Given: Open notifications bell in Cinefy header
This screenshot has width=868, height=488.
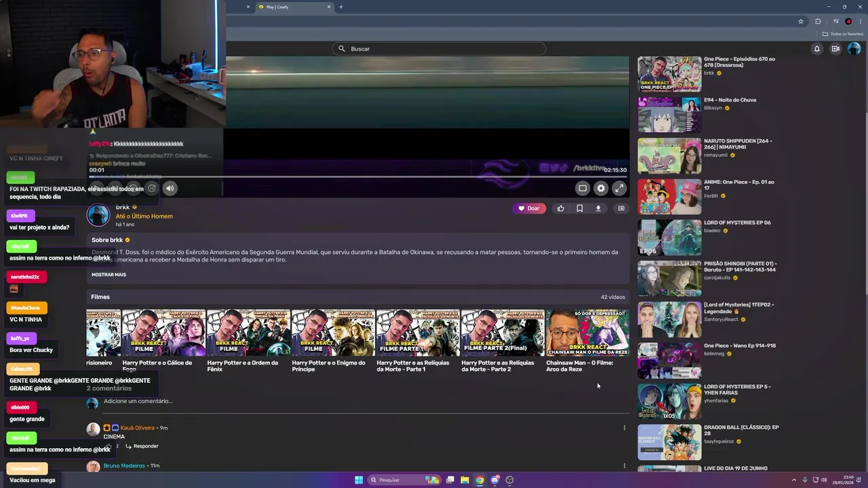Looking at the screenshot, I should coord(817,49).
